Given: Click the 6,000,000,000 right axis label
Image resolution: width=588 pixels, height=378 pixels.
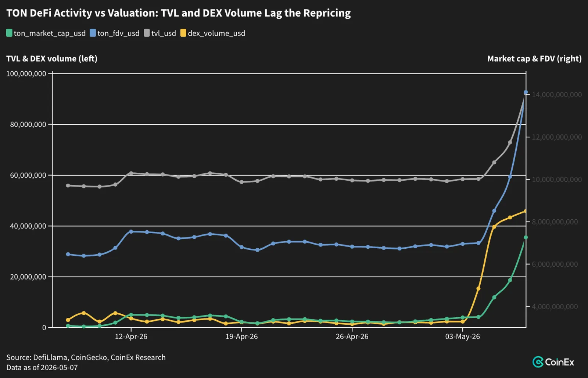Looking at the screenshot, I should [x=555, y=264].
